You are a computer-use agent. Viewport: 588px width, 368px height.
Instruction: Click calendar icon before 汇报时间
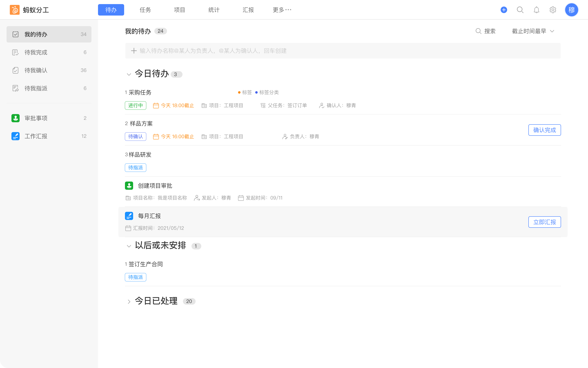[128, 228]
